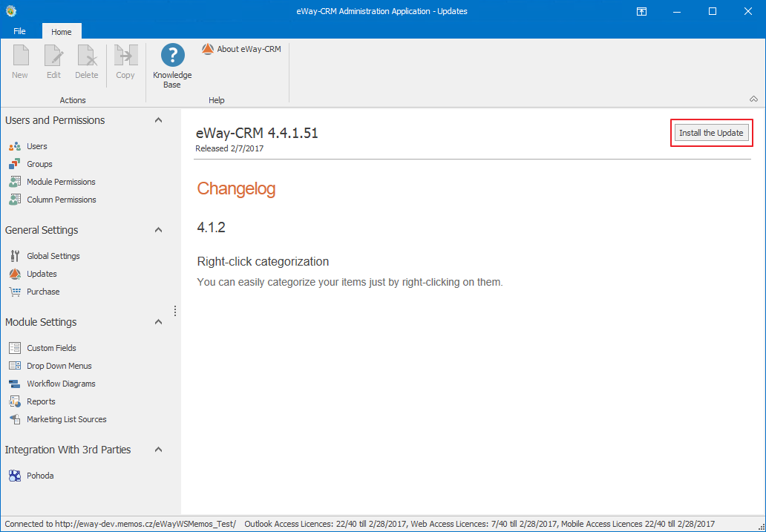The width and height of the screenshot is (766, 532).
Task: Click the Connected to server status text
Action: [x=120, y=524]
